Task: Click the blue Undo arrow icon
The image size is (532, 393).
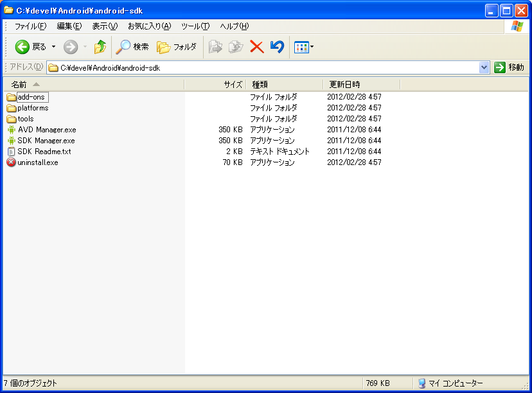Action: (x=277, y=47)
